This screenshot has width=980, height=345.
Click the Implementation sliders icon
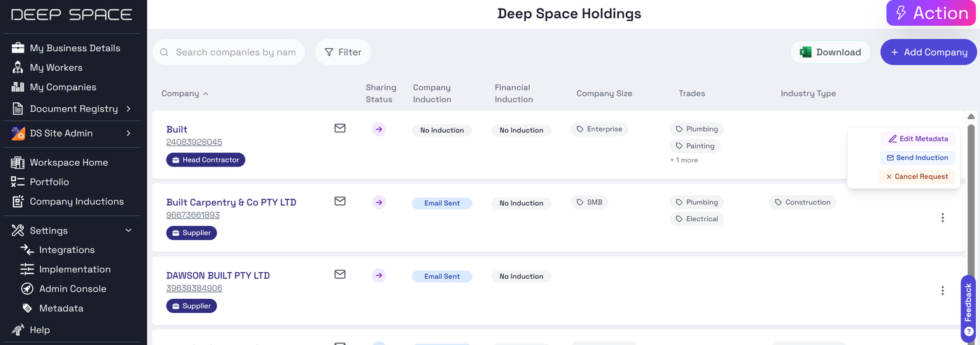click(x=27, y=269)
